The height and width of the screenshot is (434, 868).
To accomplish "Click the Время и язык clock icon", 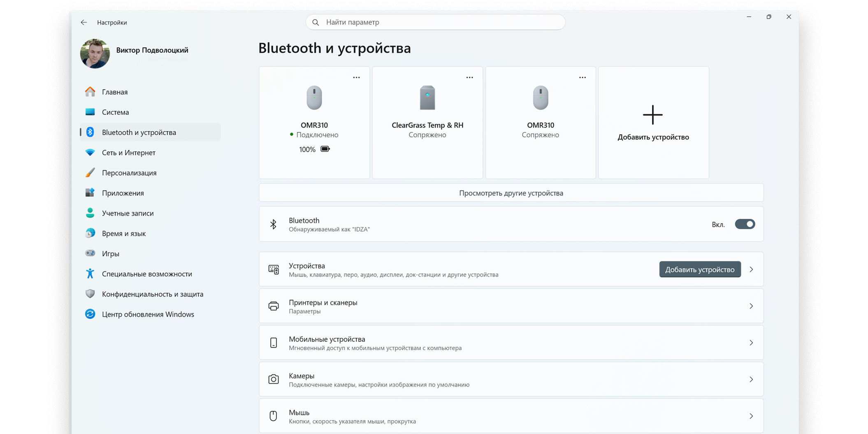I will pos(90,233).
